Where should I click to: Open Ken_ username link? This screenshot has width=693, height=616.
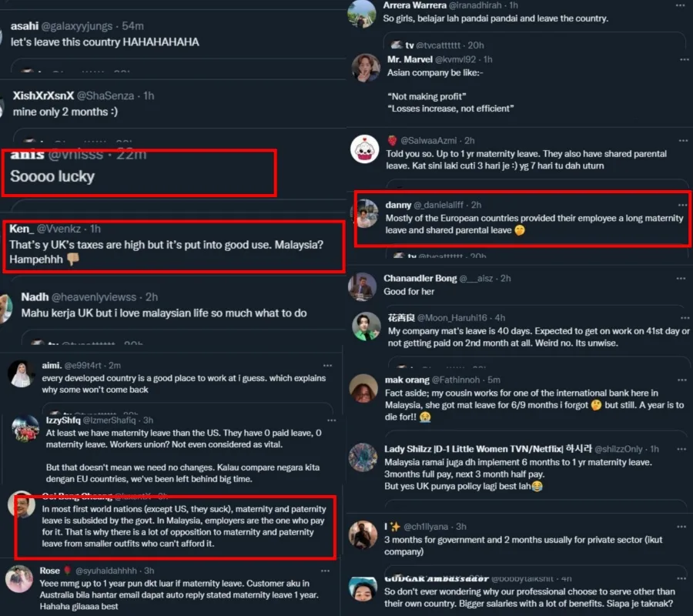pos(22,229)
